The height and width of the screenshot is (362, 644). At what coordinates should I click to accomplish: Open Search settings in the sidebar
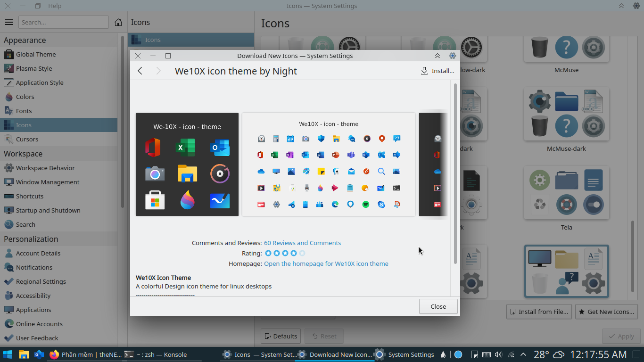(59, 224)
